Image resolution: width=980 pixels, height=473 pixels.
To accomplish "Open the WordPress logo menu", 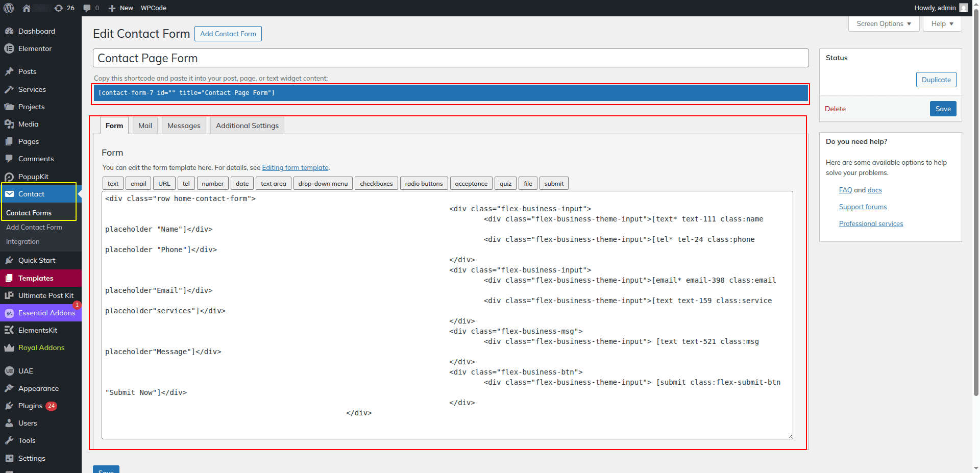I will [9, 8].
